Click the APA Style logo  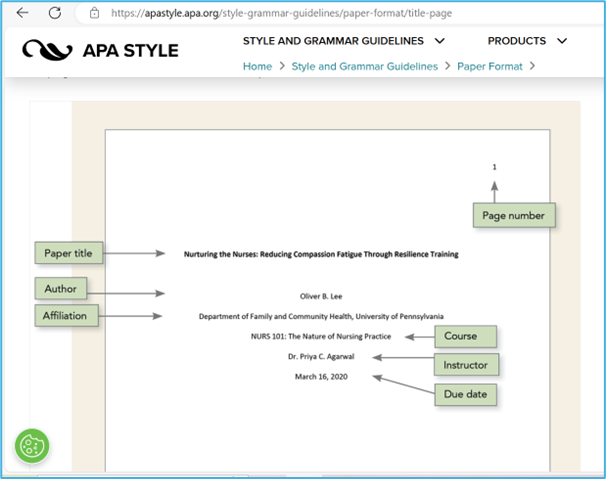point(100,50)
